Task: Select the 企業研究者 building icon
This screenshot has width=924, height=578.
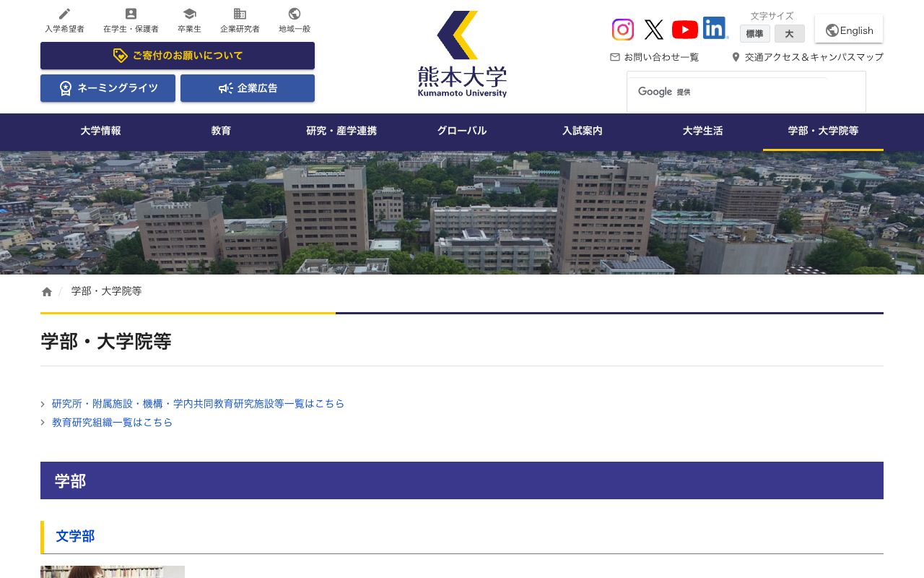Action: 240,13
